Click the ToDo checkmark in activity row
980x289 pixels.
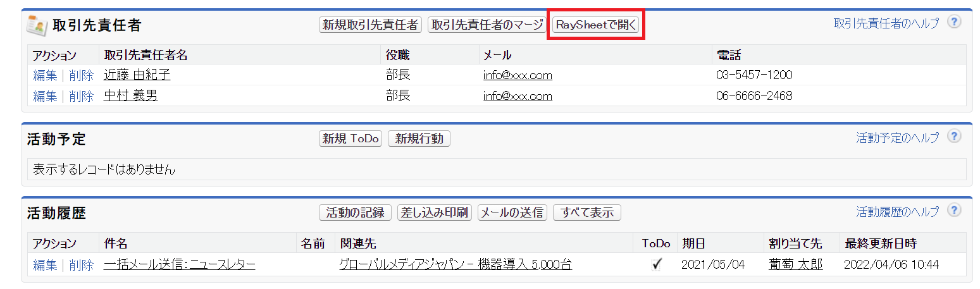[x=656, y=265]
